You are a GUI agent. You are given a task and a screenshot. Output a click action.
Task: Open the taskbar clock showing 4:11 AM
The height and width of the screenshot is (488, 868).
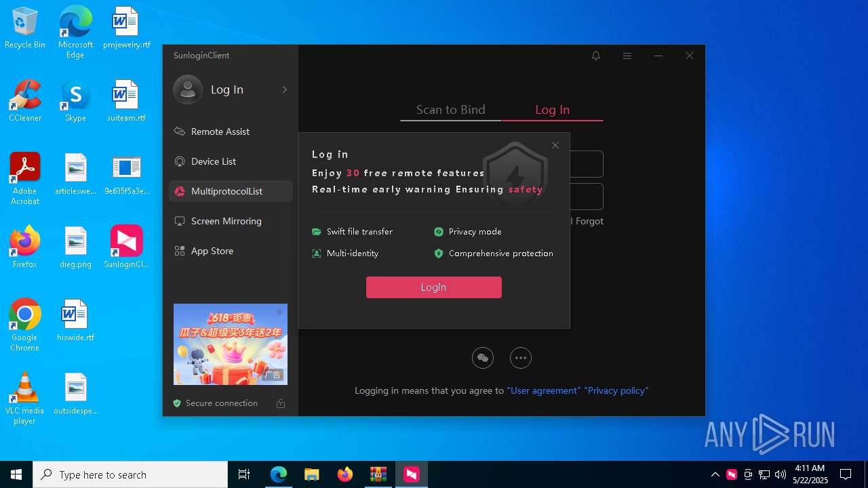[x=810, y=474]
